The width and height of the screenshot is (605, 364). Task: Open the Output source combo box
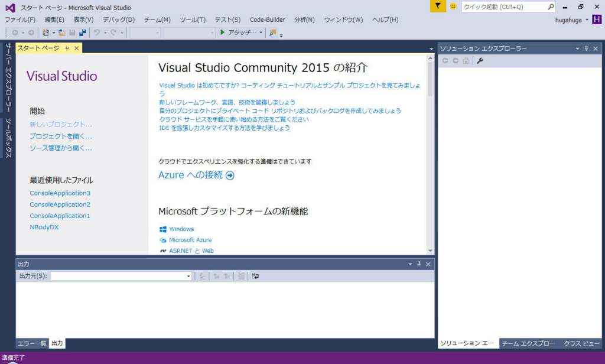pos(121,276)
